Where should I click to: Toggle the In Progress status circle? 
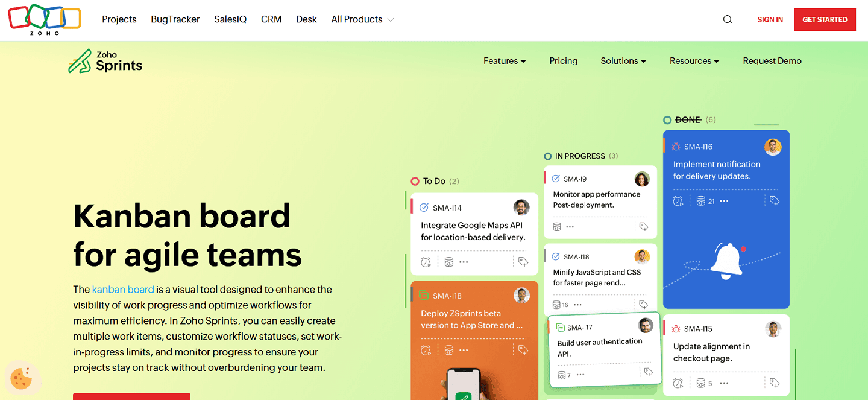tap(548, 156)
